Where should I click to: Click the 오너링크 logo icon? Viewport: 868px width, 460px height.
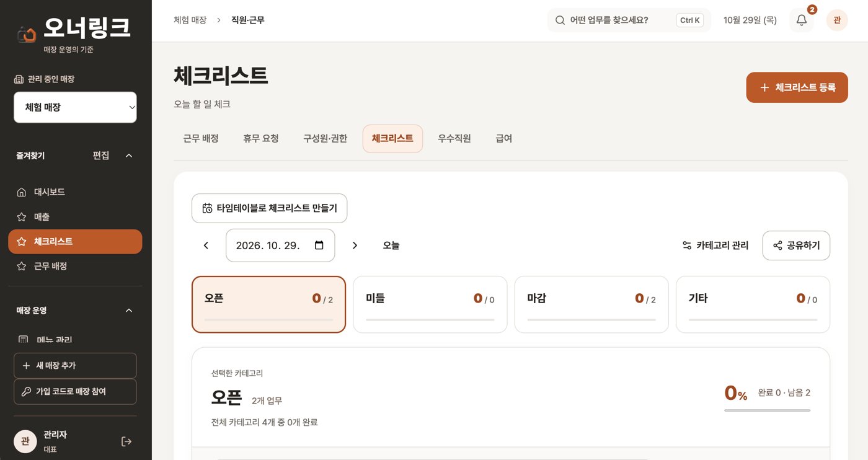[26, 33]
